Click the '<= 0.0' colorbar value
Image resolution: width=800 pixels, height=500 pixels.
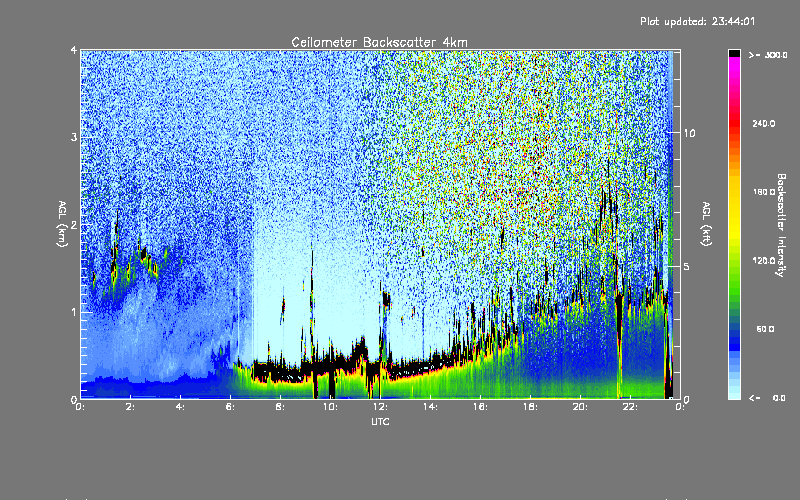[767, 398]
